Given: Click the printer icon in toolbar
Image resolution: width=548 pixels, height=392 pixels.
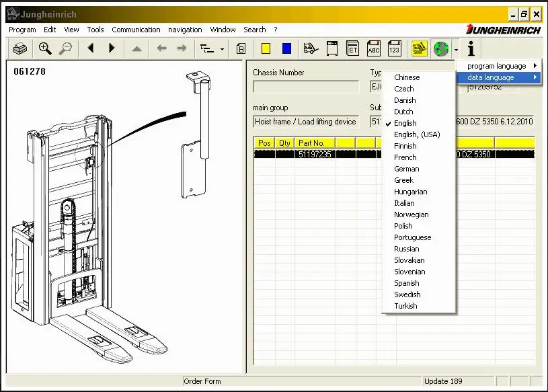Looking at the screenshot, I should pyautogui.click(x=21, y=48).
